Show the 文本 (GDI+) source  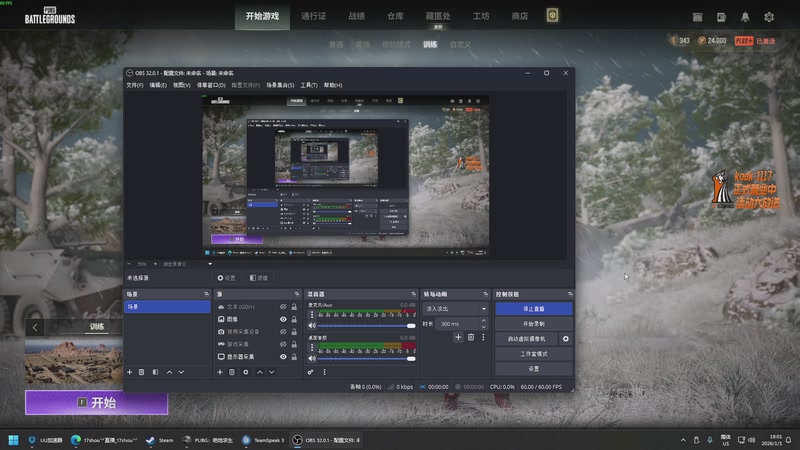[283, 307]
